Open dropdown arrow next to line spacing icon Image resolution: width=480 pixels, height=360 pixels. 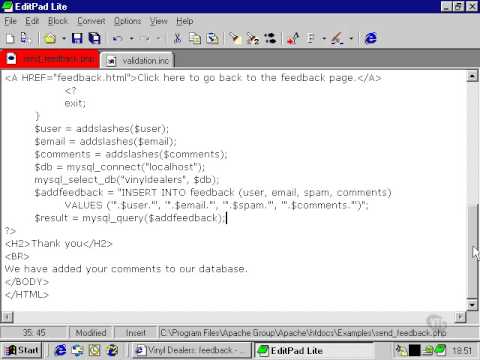click(x=324, y=39)
